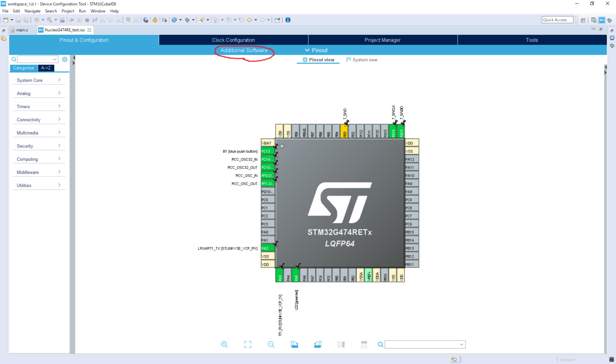Viewport: 616px width, 364px height.
Task: Select pin PA2 on the chip
Action: 267,248
